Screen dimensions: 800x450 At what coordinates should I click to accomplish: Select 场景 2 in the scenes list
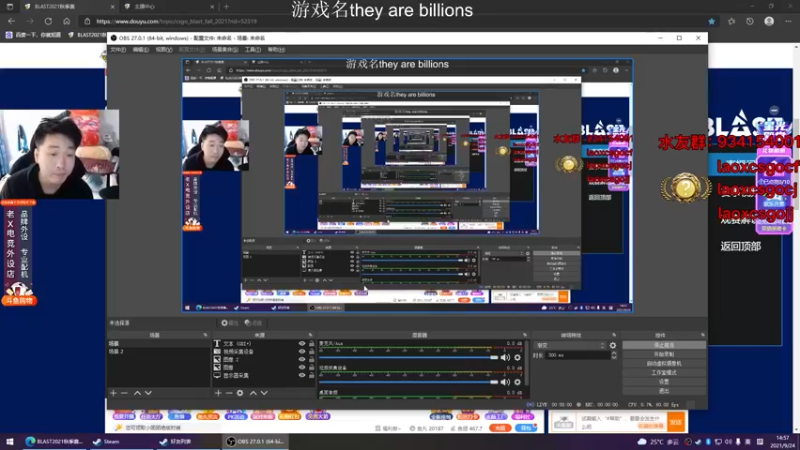pos(158,352)
